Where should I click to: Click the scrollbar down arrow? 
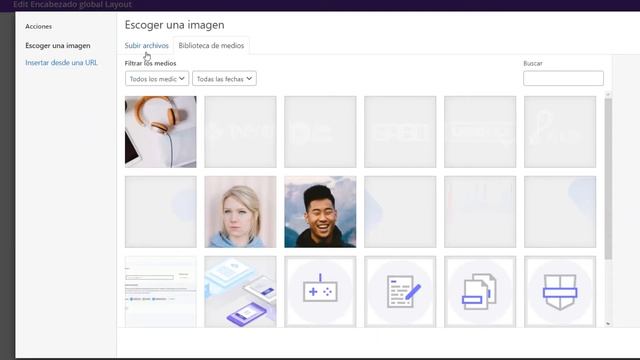pos(608,324)
